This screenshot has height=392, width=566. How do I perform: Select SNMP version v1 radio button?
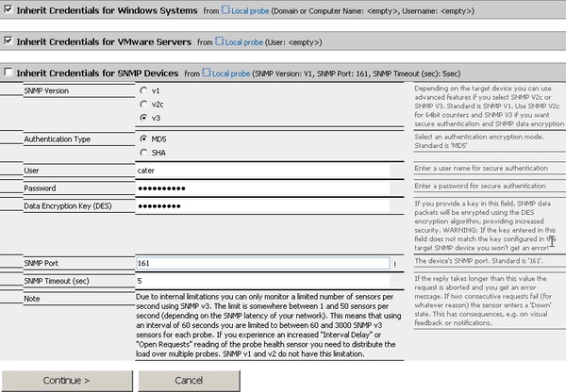tap(143, 90)
